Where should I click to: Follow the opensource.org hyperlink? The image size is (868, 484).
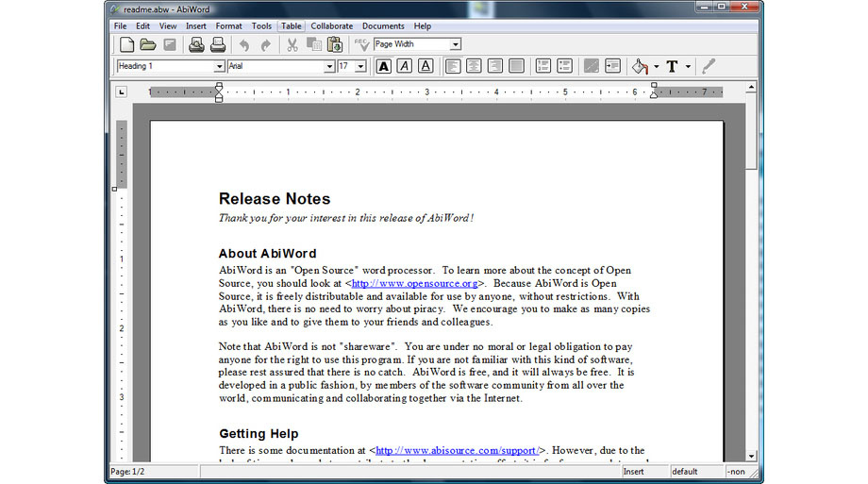[414, 284]
